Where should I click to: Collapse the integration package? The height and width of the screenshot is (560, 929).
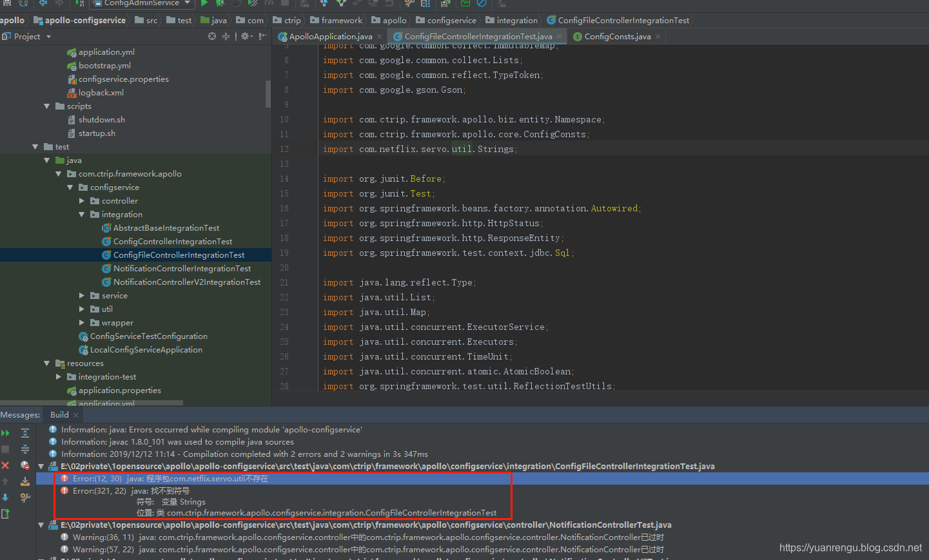(x=82, y=215)
